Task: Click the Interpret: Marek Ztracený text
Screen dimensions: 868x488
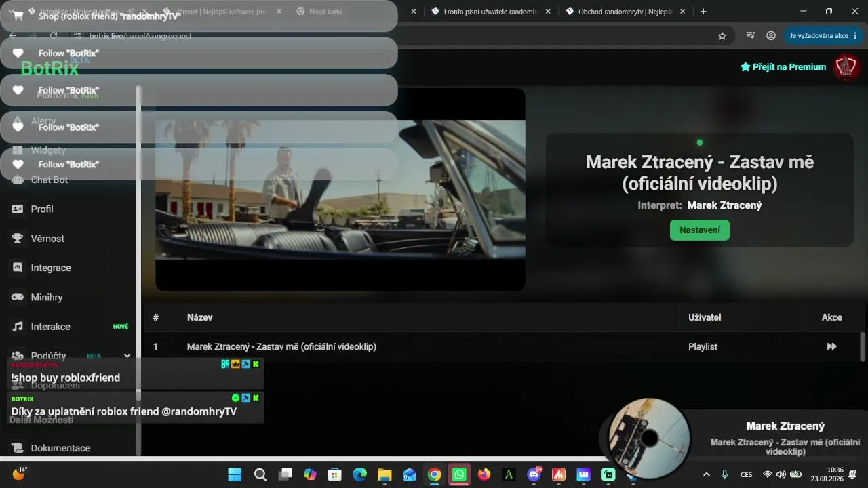Action: pyautogui.click(x=700, y=205)
